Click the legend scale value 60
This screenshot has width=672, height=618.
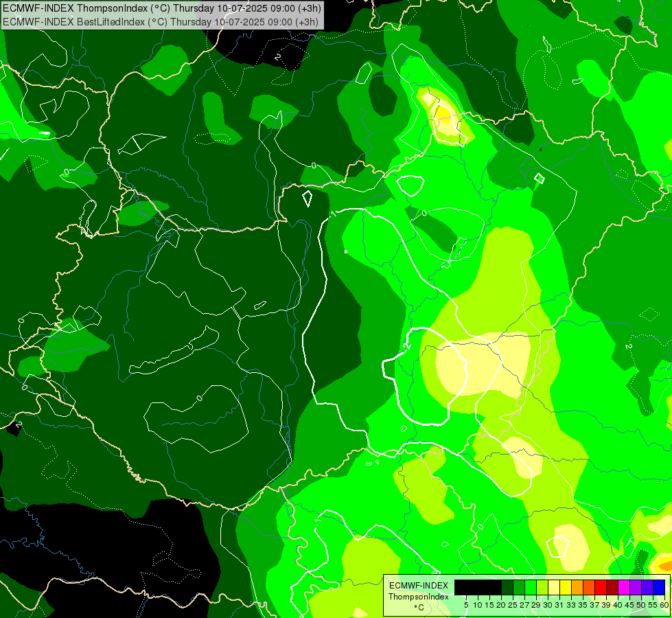(x=664, y=605)
